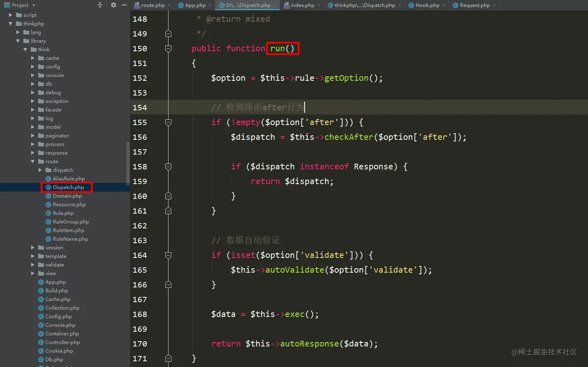
Task: Select the facade folder
Action: pos(50,110)
